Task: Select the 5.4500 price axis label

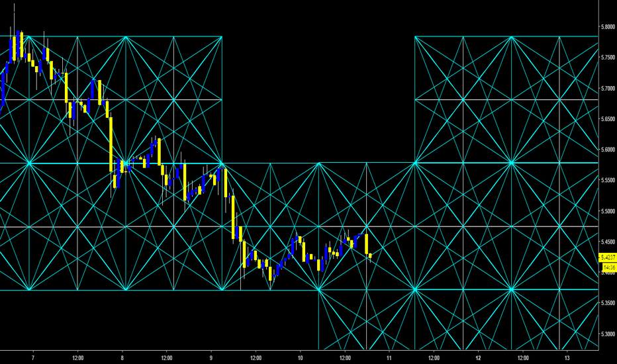Action: (608, 242)
